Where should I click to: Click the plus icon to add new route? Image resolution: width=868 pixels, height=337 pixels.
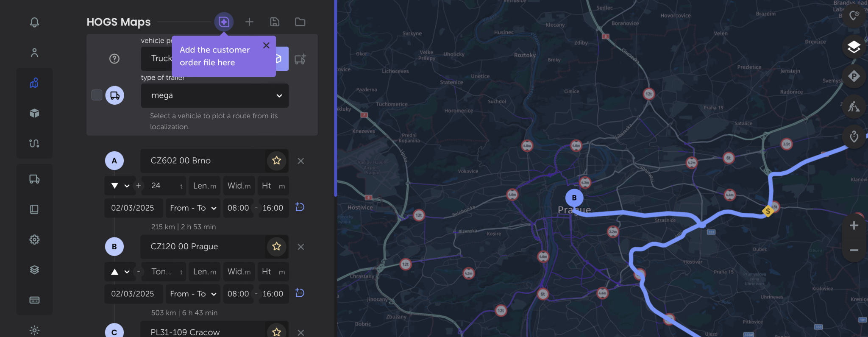(249, 22)
